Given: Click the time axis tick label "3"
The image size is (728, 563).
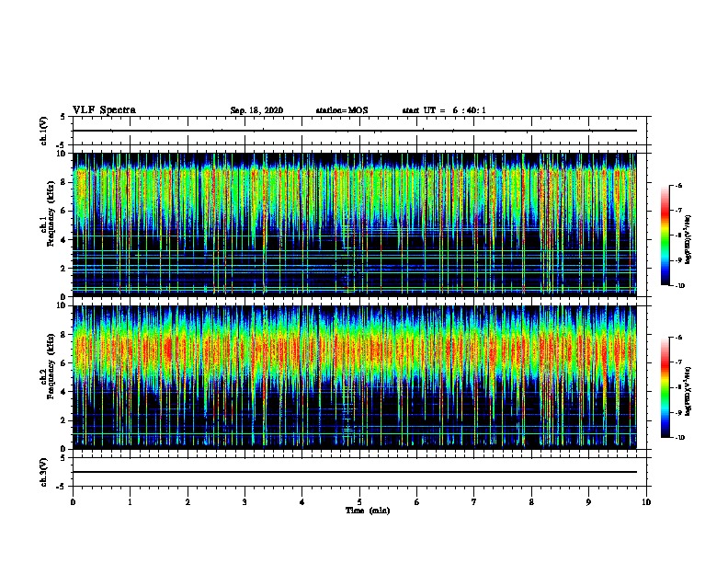Looking at the screenshot, I should (245, 502).
